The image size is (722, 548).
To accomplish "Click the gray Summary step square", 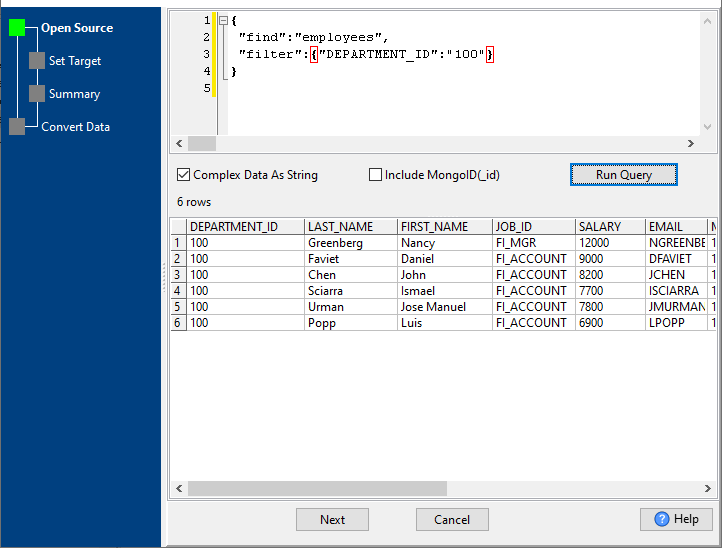I will tap(37, 93).
